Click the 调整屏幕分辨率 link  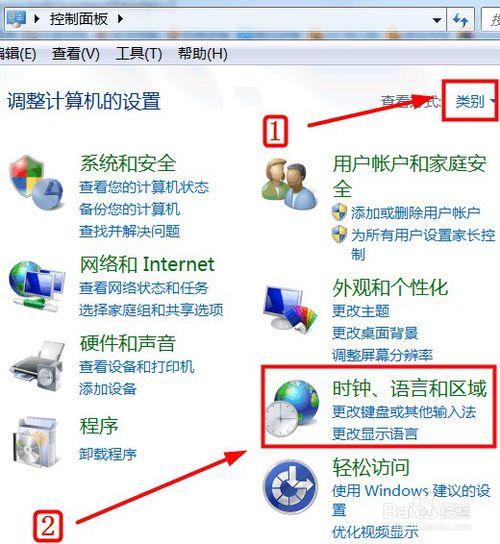coord(382,355)
